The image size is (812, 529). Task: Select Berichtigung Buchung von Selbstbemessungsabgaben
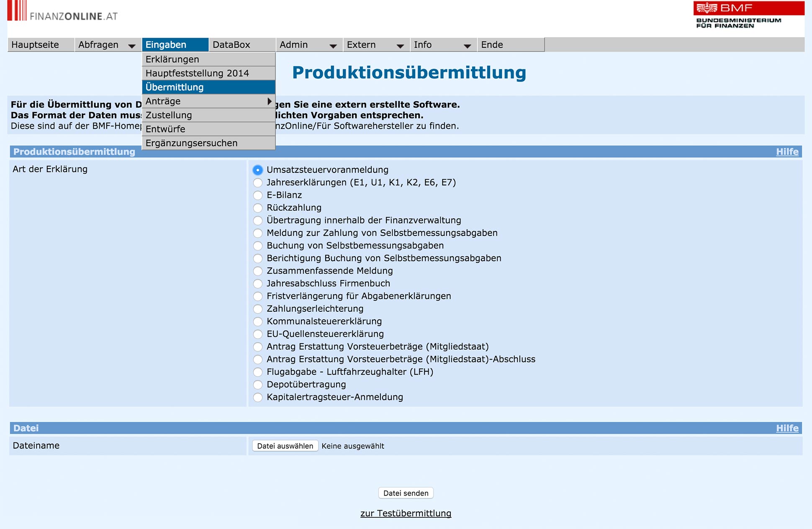[x=258, y=258]
